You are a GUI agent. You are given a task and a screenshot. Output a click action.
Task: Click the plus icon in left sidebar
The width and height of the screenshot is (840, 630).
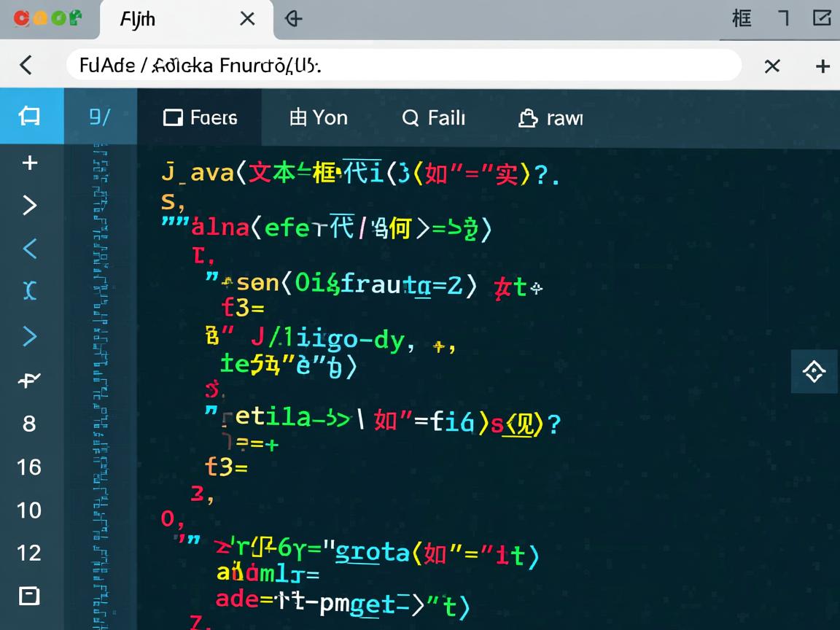30,163
